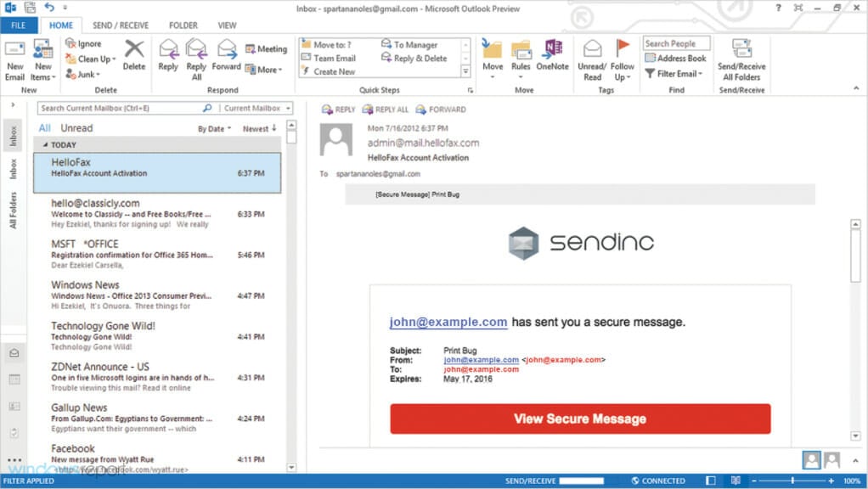Open the New Items menu
Viewport: 868px width, 489px height.
[42, 60]
